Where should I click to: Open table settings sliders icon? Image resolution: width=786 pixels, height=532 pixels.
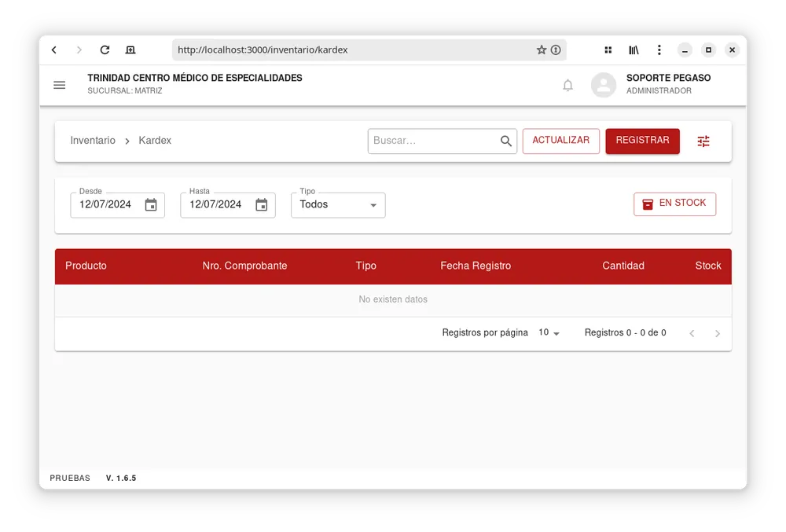tap(703, 141)
